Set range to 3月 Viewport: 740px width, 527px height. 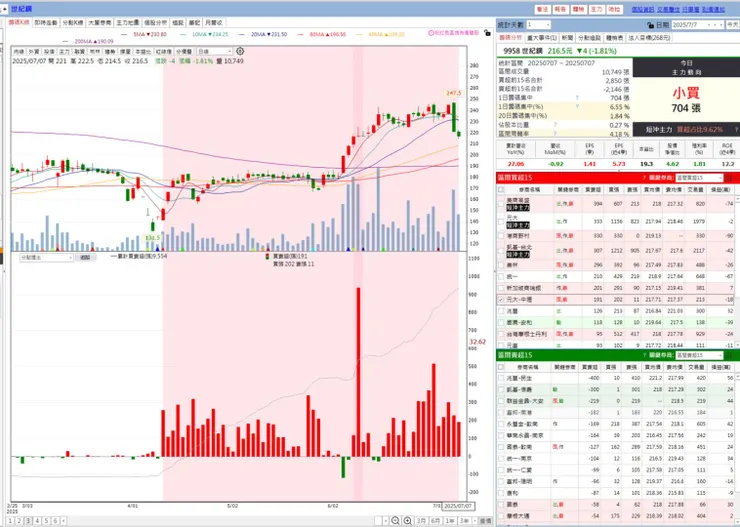pos(421,521)
